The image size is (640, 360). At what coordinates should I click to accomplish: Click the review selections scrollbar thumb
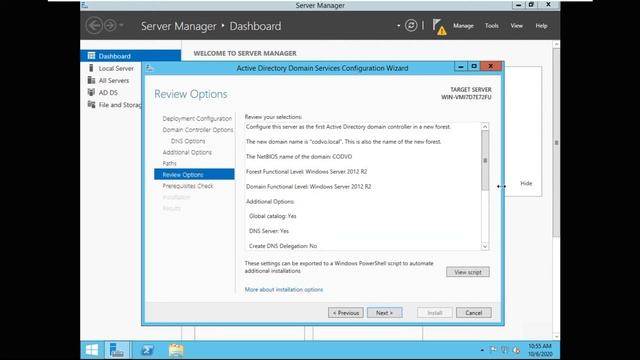pos(485,160)
